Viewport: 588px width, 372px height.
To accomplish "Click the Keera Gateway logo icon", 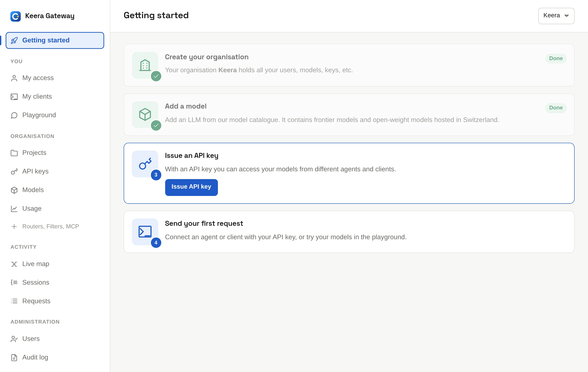I will pos(15,16).
